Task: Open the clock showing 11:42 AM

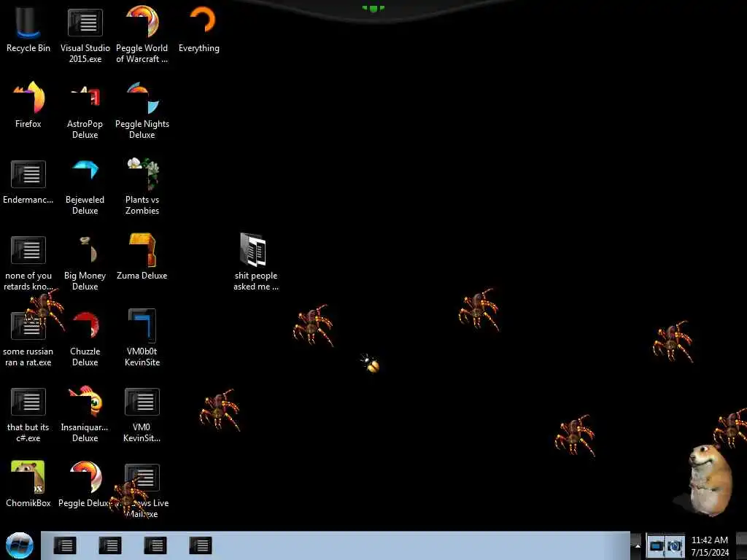Action: pos(710,545)
